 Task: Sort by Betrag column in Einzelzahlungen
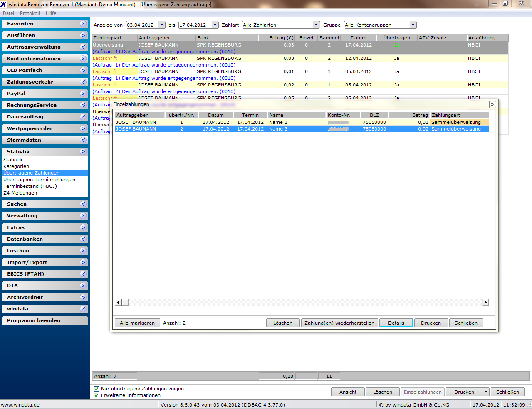click(x=409, y=115)
